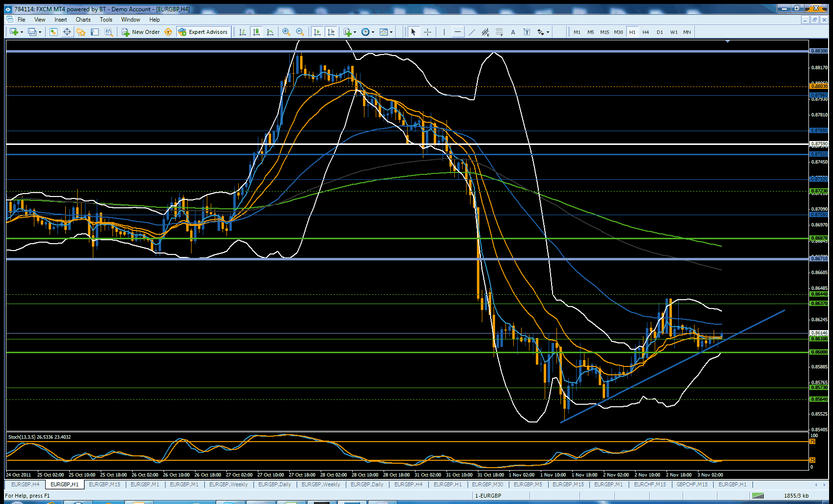
Task: Toggle the Chart Shift button
Action: 331,32
